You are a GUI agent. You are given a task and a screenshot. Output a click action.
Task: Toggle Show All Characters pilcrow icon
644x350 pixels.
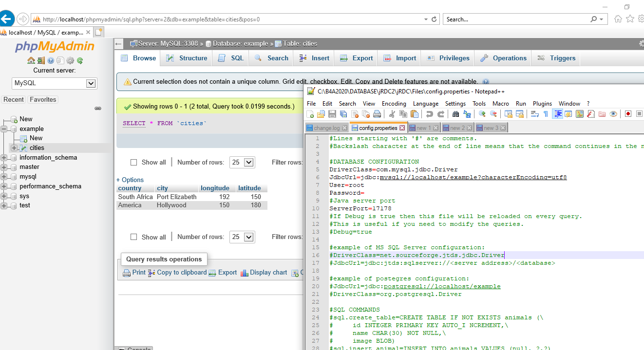(x=546, y=114)
